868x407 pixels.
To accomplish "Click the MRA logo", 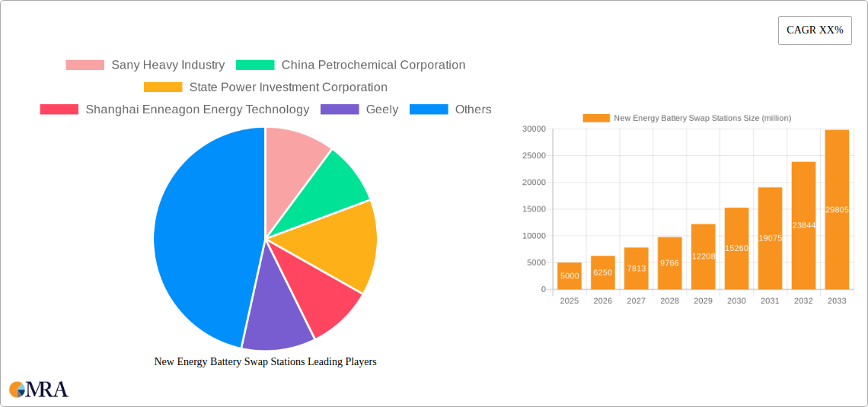I will coord(39,390).
